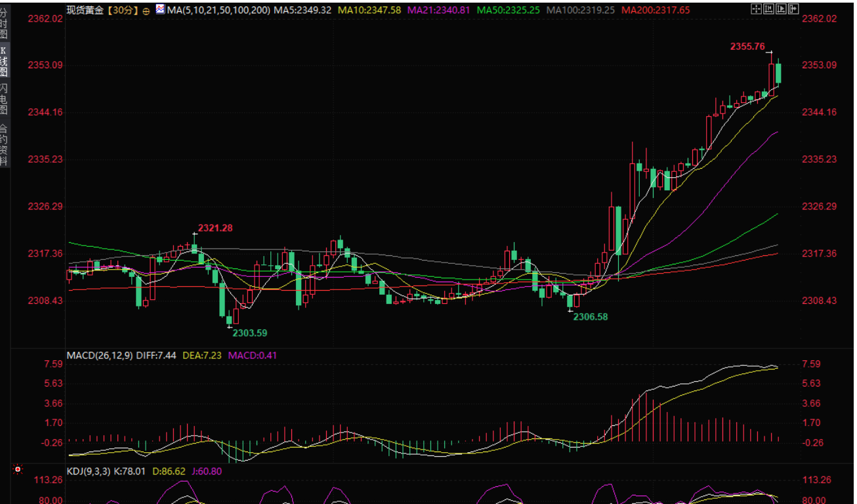Open the MACD(26,12,9) indicator label
The image size is (857, 504).
point(100,356)
